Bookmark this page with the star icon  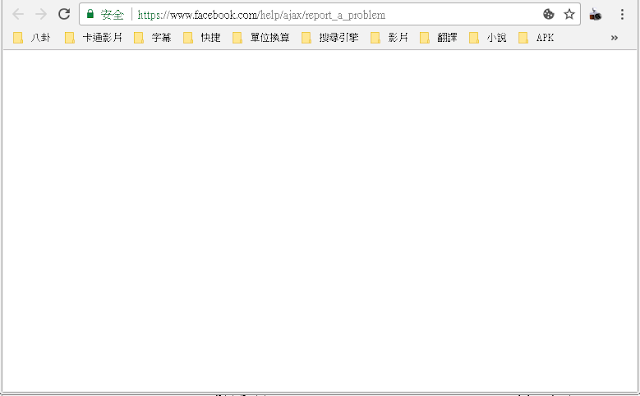pos(569,14)
